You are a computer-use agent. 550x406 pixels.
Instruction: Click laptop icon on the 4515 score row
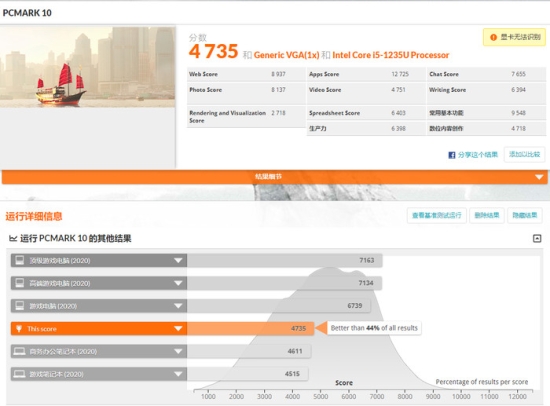(20, 374)
